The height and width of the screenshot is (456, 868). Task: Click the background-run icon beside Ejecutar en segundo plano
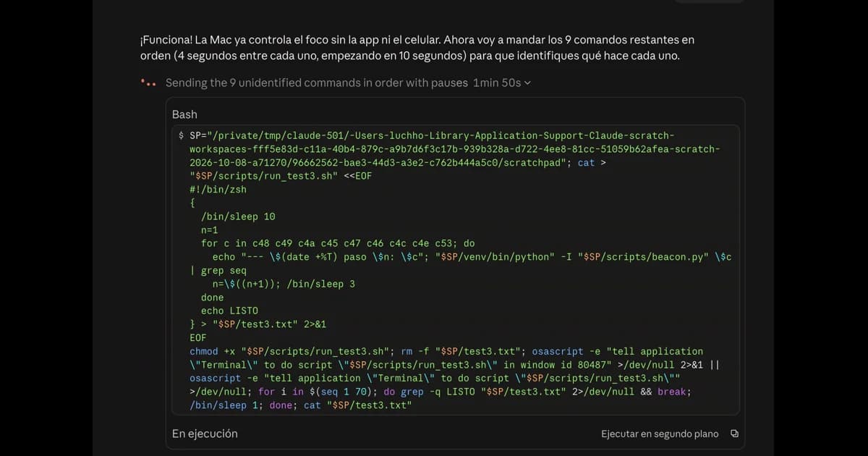coord(734,434)
